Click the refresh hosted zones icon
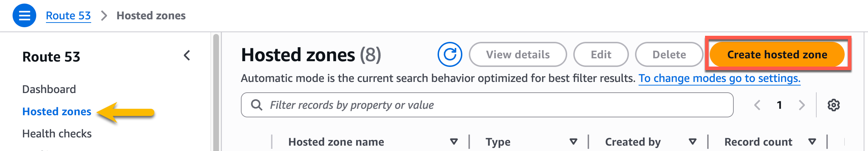Screen dimensions: 868x151 pos(450,54)
